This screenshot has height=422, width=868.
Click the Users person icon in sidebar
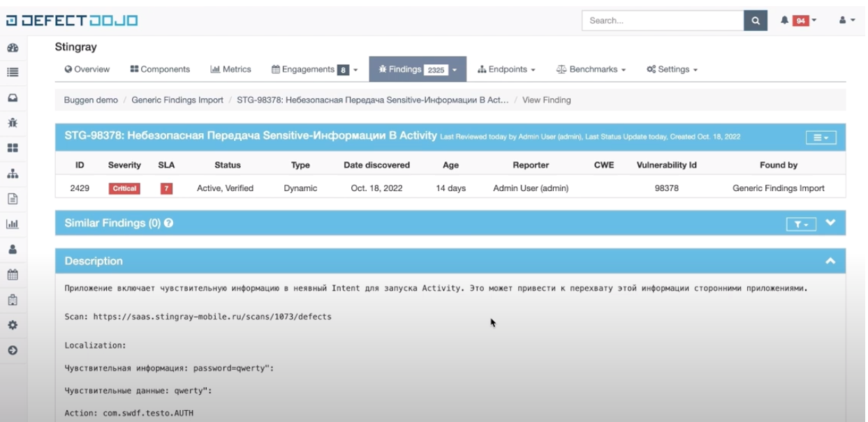(12, 249)
